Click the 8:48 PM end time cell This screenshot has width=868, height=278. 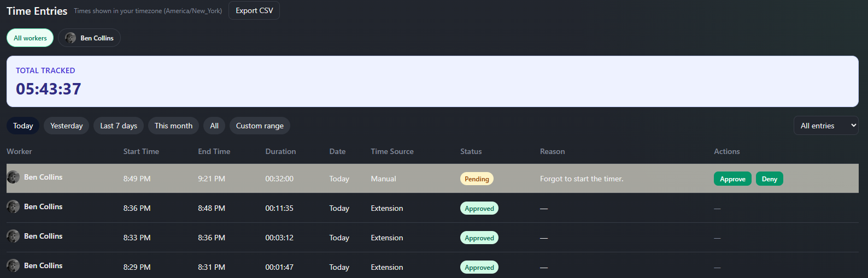(x=212, y=208)
